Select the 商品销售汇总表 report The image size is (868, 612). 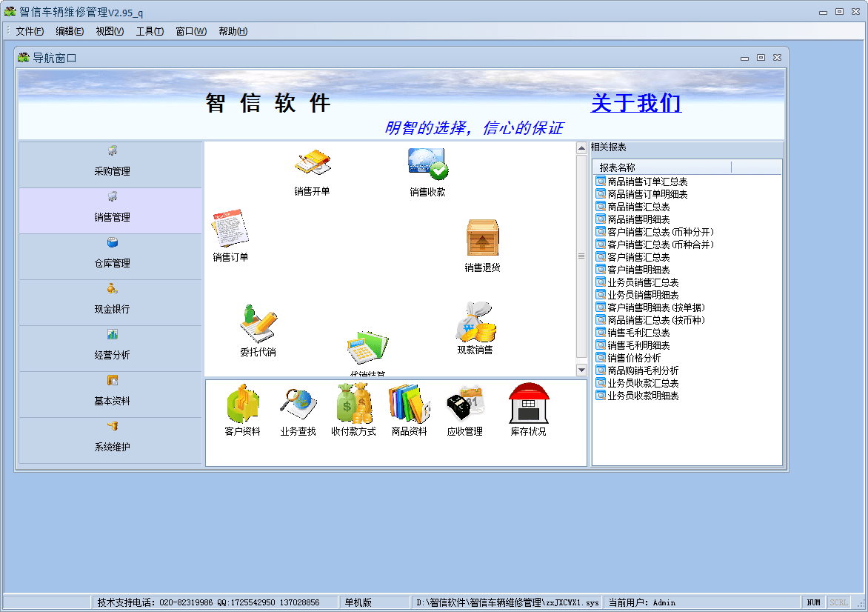click(638, 207)
